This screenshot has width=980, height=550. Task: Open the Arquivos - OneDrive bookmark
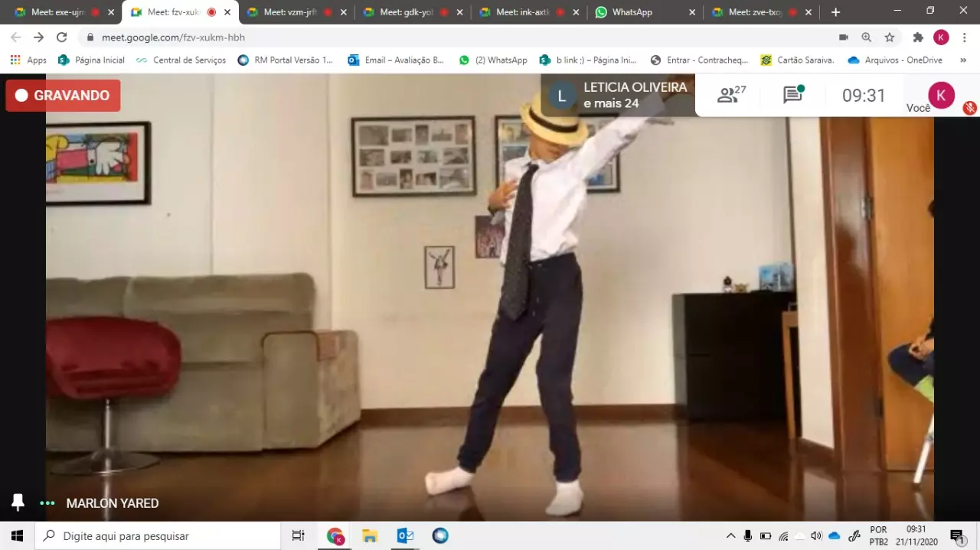point(895,60)
